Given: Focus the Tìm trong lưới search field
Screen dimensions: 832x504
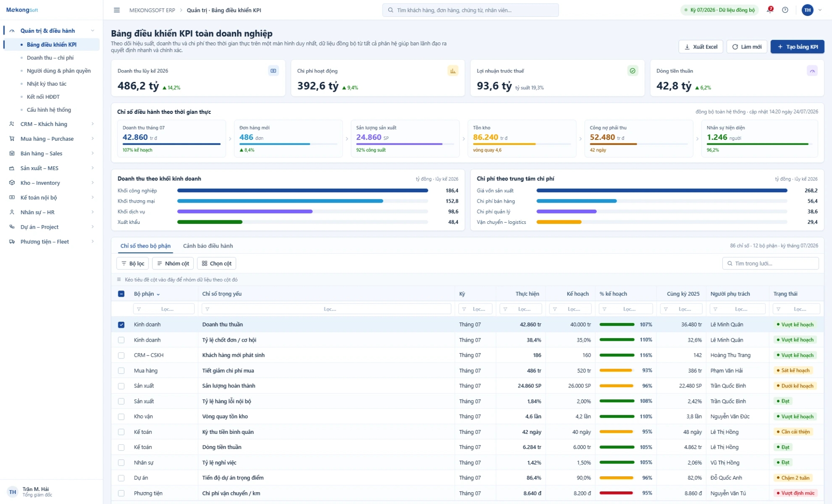Looking at the screenshot, I should tap(770, 264).
